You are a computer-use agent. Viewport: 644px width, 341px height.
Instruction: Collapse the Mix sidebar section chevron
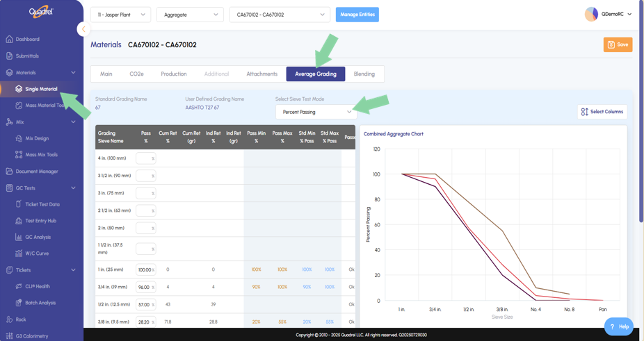[x=73, y=122]
